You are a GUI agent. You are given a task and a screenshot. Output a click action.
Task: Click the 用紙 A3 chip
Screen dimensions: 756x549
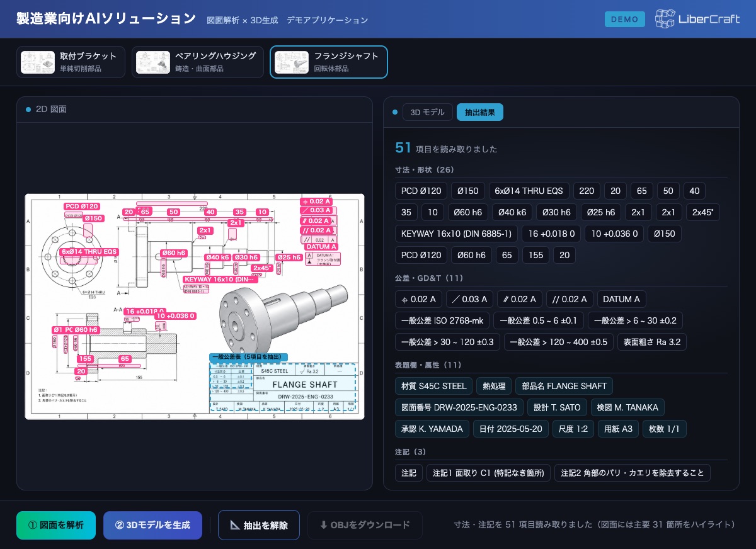(618, 429)
